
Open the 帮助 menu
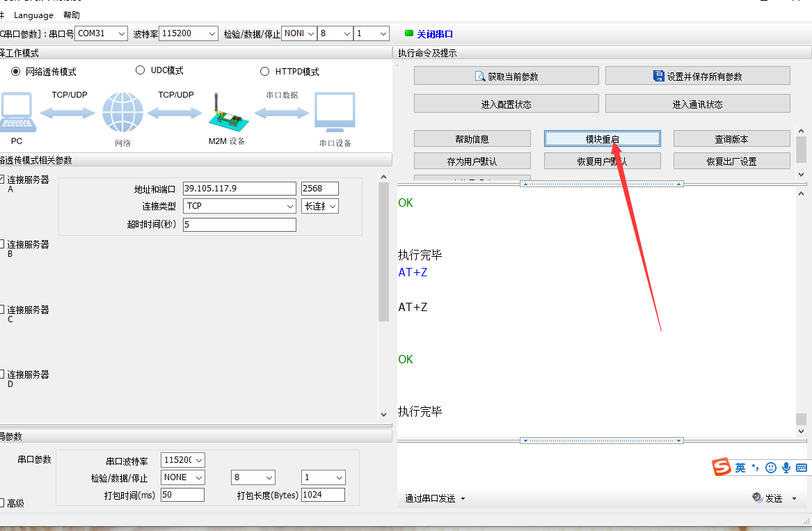72,15
